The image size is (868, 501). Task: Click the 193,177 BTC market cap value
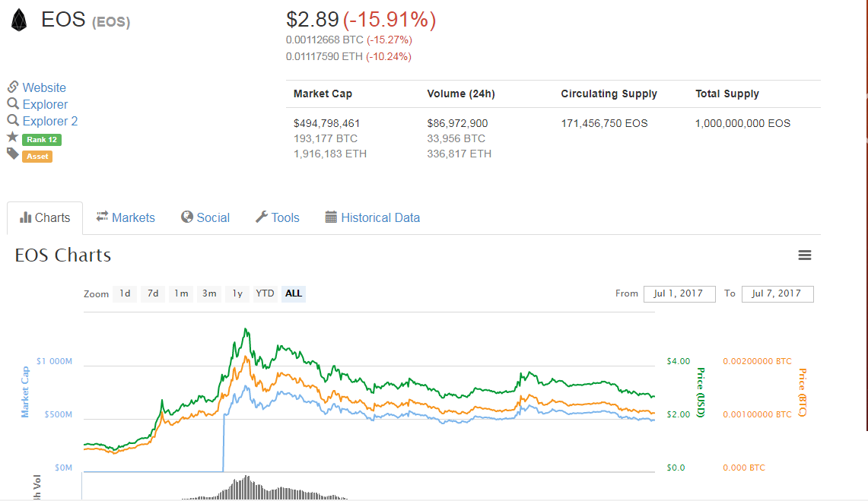pos(326,138)
